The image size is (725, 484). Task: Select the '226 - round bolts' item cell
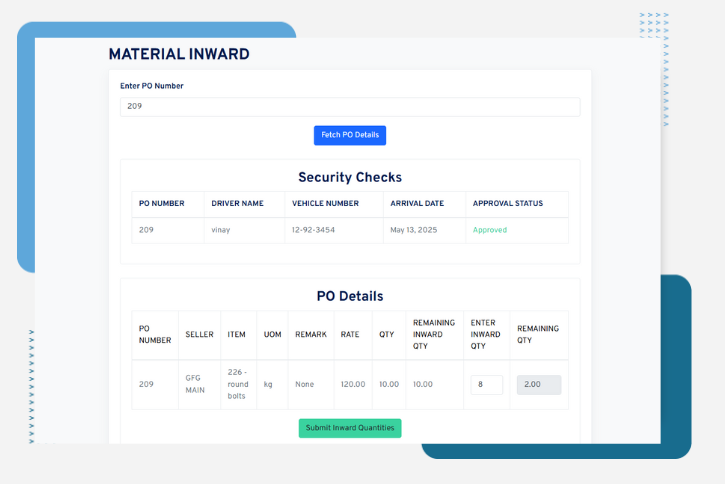pos(240,384)
